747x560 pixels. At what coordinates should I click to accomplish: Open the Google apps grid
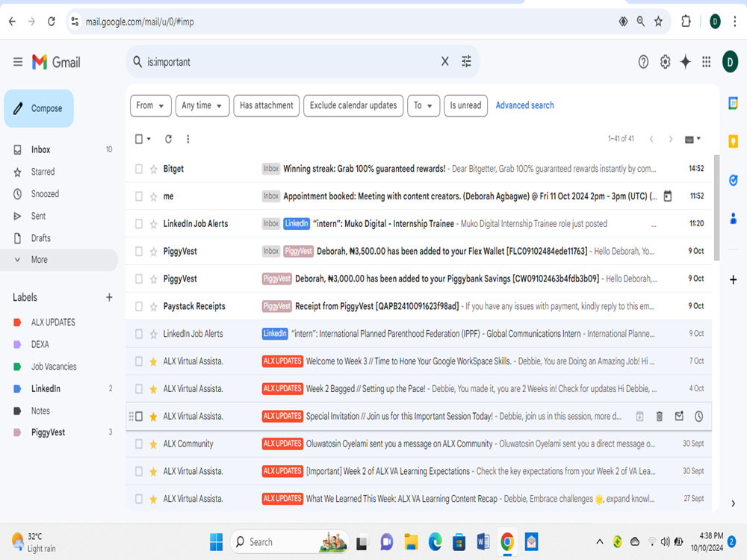[x=706, y=62]
